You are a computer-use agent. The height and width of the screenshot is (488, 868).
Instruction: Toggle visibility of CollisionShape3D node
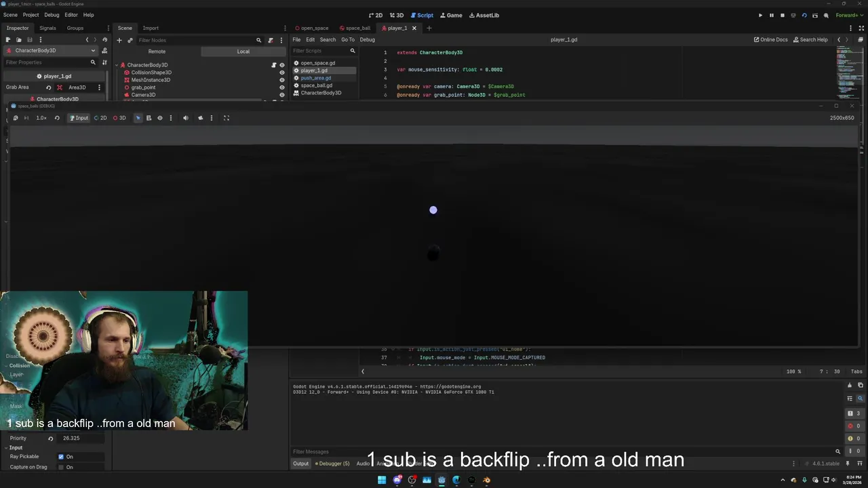pyautogui.click(x=282, y=73)
